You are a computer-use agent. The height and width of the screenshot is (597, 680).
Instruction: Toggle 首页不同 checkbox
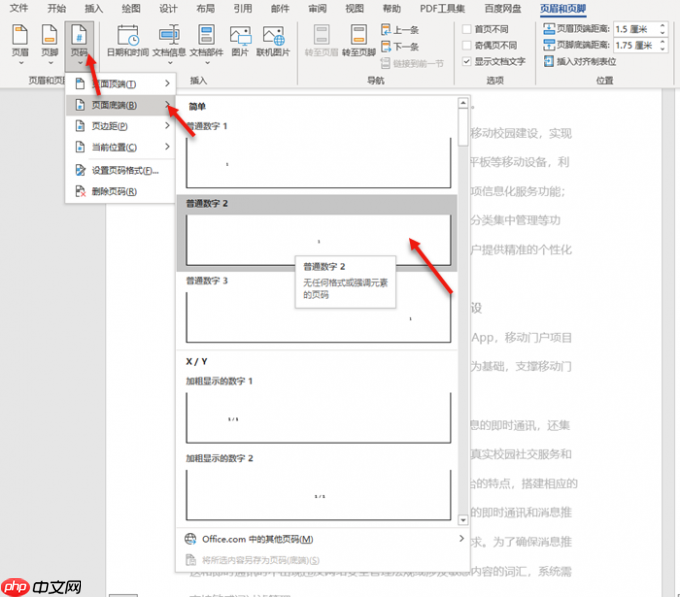click(x=467, y=29)
